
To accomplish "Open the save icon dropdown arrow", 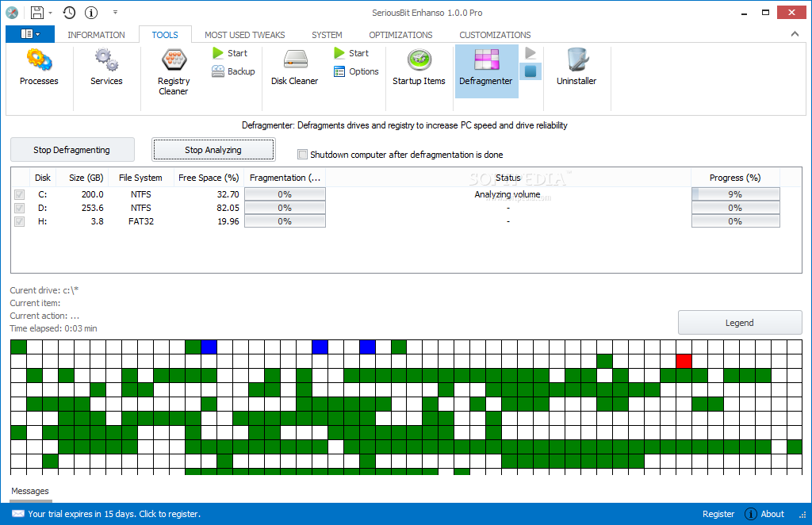I will pos(50,13).
